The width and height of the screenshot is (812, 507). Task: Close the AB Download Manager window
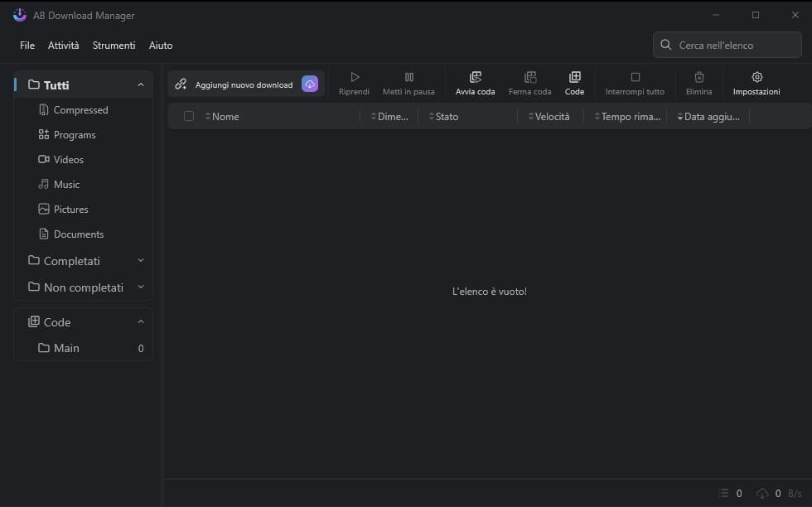point(795,15)
